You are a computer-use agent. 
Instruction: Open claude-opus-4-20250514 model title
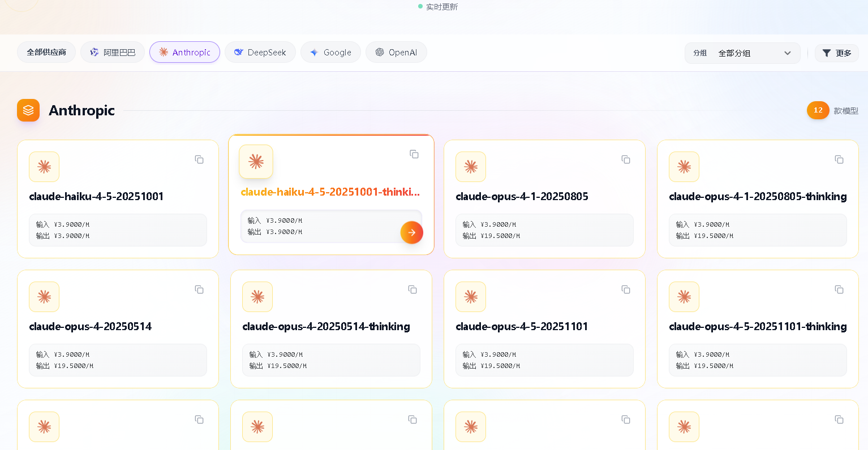[x=91, y=326]
